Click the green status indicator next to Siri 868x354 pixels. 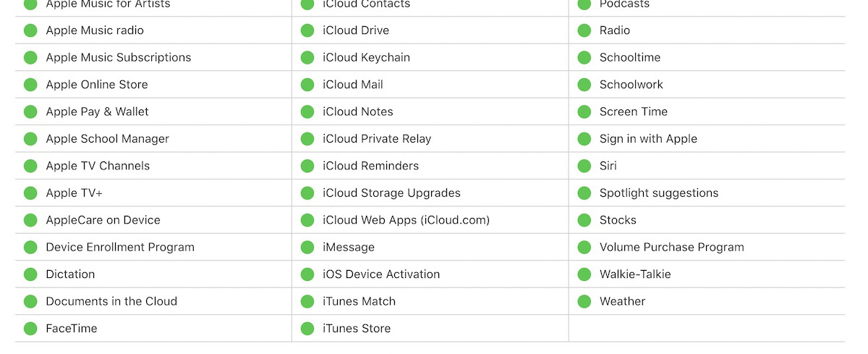click(x=584, y=166)
